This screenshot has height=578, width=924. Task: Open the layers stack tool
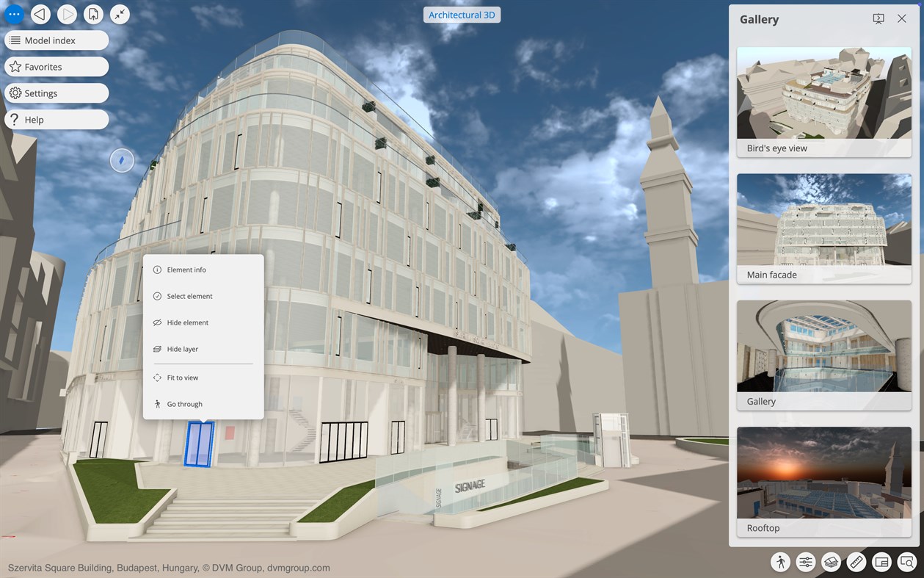pyautogui.click(x=831, y=562)
